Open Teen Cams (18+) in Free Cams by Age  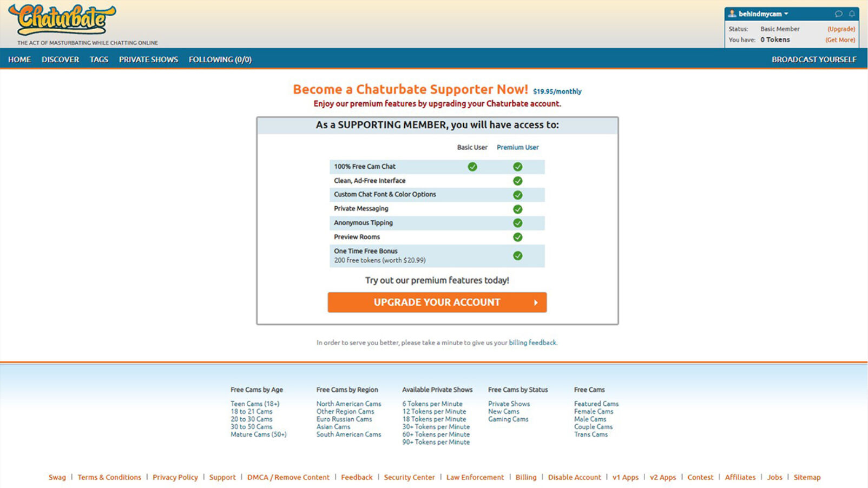tap(254, 404)
